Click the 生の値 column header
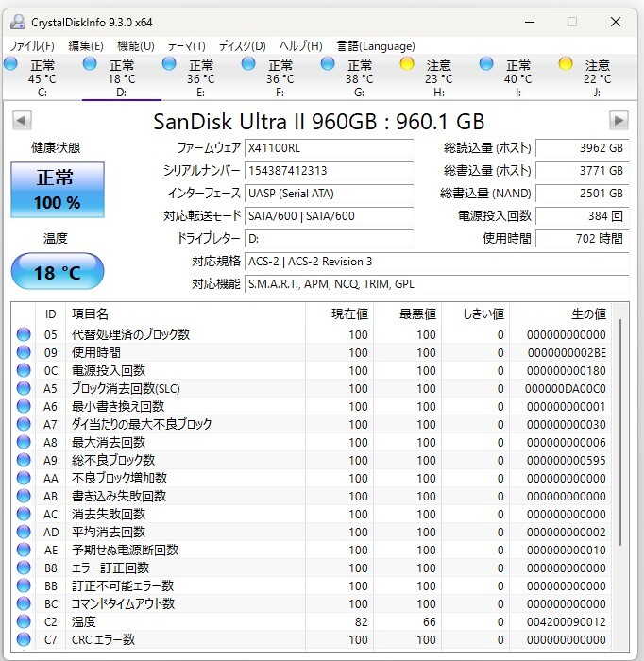The width and height of the screenshot is (644, 661). tap(560, 314)
